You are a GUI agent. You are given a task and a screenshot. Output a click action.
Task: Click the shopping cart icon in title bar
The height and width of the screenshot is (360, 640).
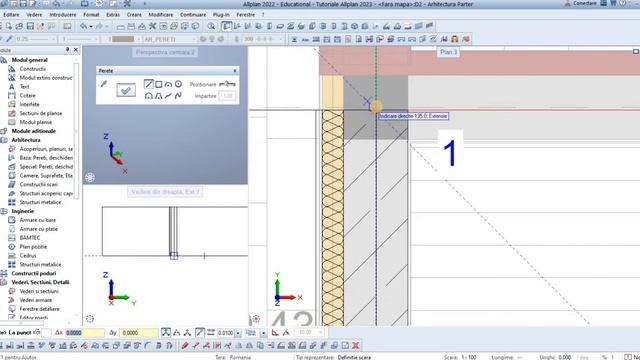(x=613, y=3)
